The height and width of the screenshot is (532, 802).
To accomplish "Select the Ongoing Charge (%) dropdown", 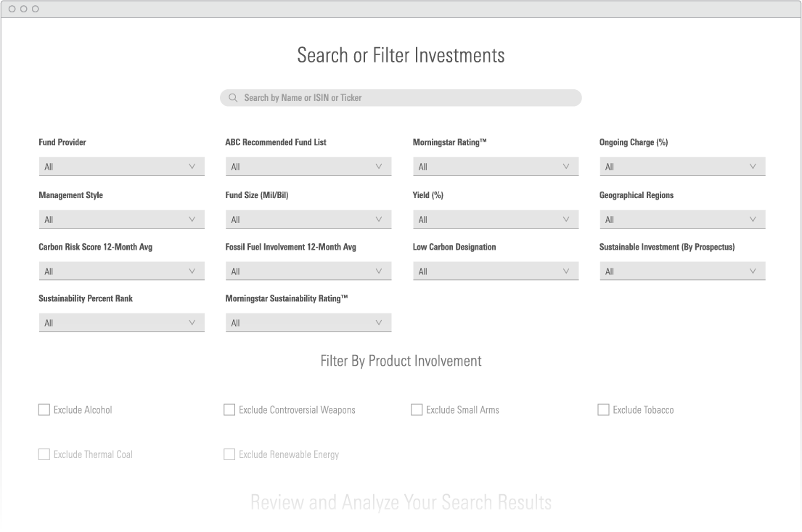I will pos(682,167).
